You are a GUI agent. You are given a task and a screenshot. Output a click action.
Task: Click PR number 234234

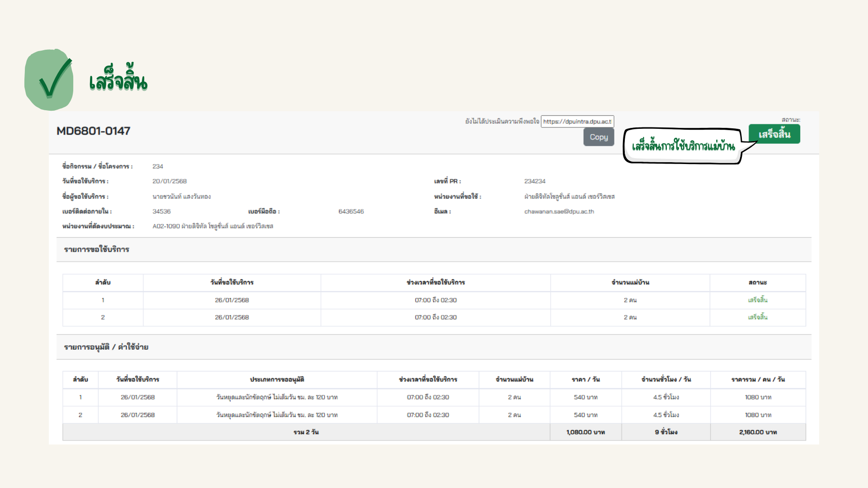(x=535, y=181)
